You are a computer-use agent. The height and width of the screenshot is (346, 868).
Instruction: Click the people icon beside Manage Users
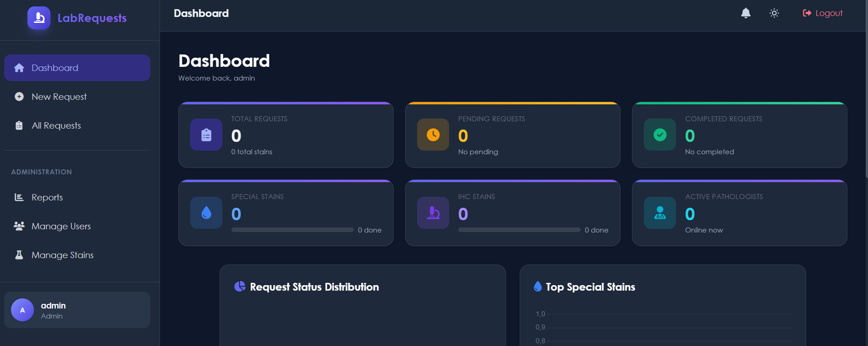click(19, 226)
